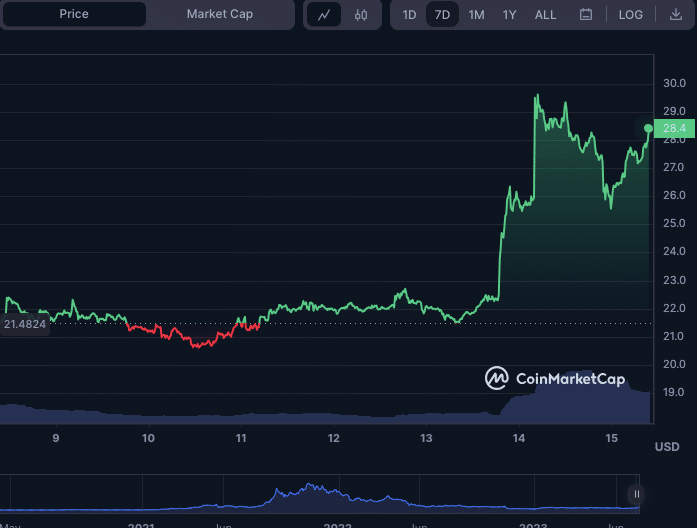Toggle LOG scale on the chart
The height and width of the screenshot is (528, 697).
[631, 15]
